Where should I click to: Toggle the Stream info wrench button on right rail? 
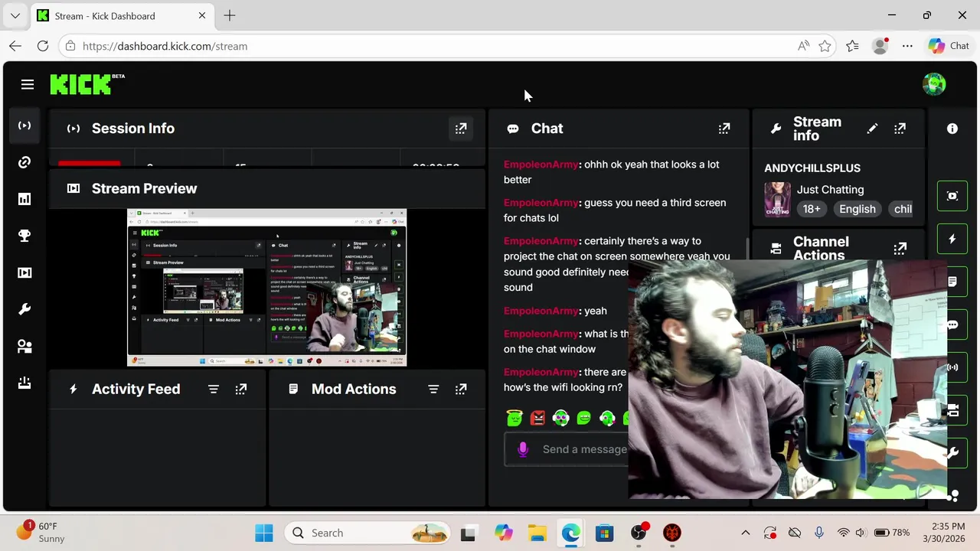pos(953,453)
